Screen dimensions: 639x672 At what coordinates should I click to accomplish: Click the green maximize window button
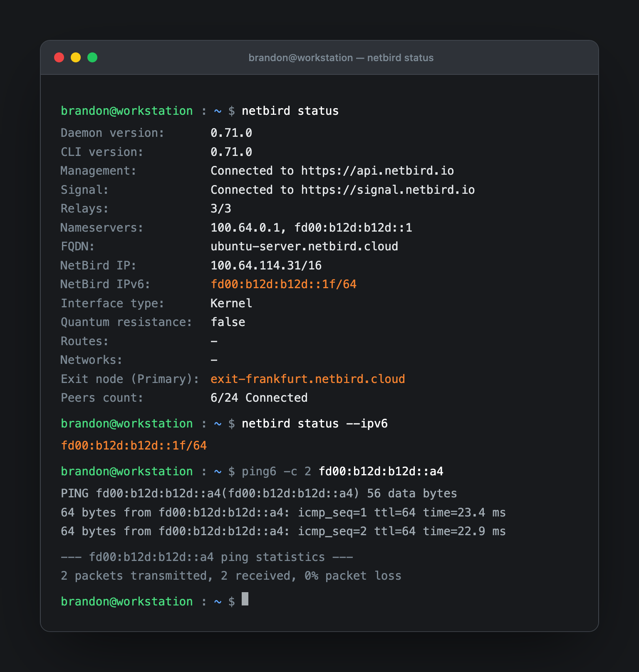[92, 57]
